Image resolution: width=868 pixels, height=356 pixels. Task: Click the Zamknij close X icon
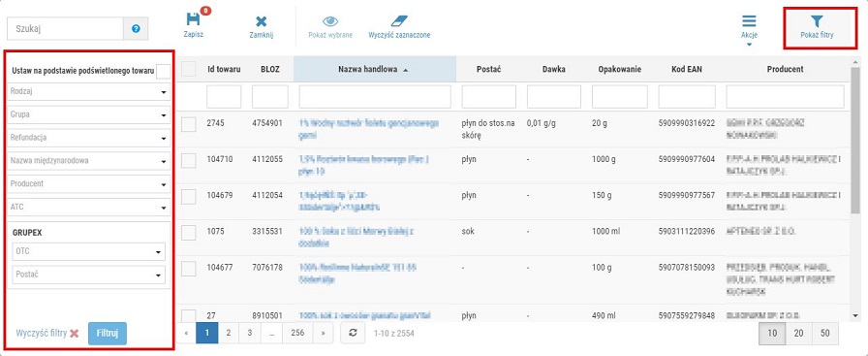click(x=262, y=21)
